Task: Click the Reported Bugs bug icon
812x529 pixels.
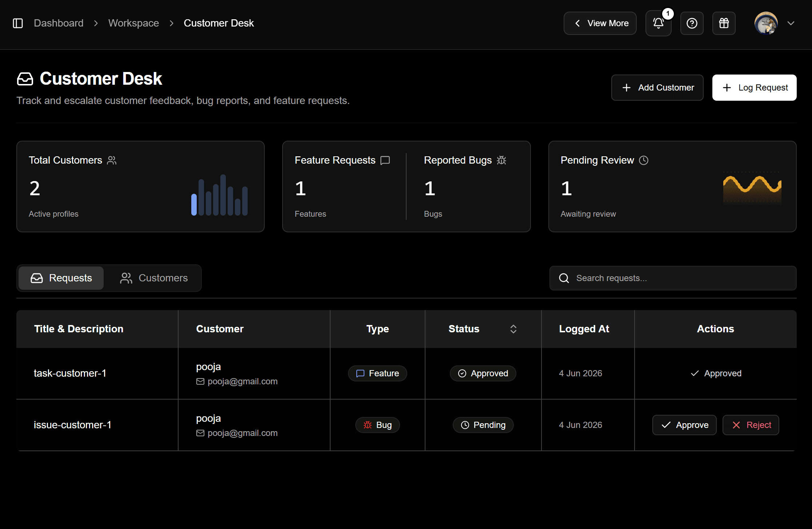Action: pos(501,160)
